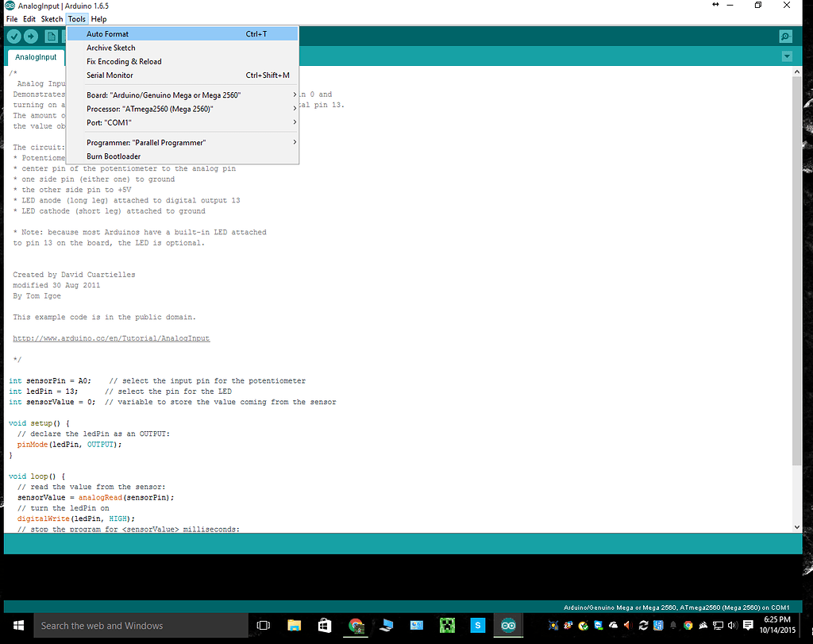Viewport: 813px width, 644px height.
Task: Click 'pinMode(ledPin, OUTPUT);' code line
Action: (70, 445)
